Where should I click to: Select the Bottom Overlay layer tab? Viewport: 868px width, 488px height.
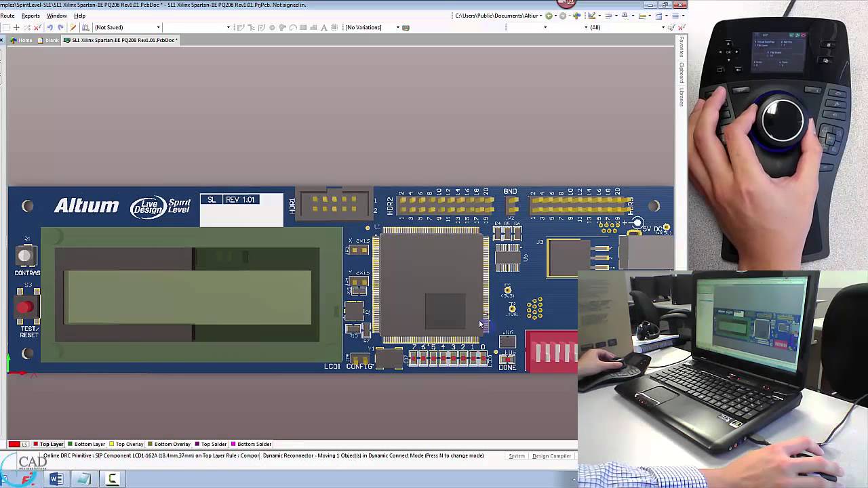170,444
